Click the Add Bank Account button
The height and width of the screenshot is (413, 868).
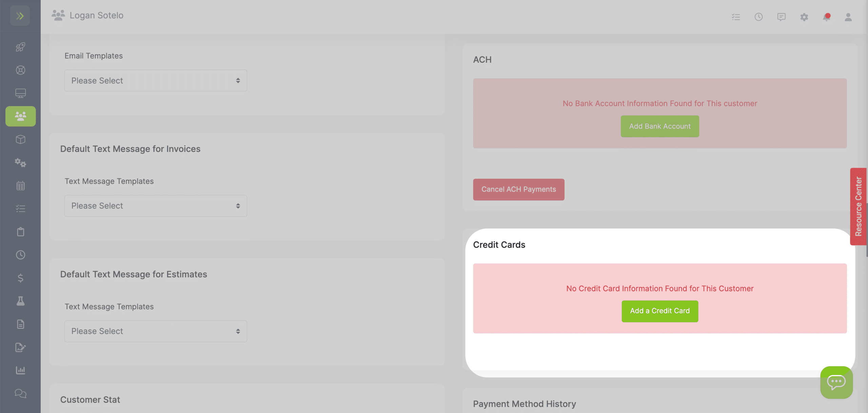coord(660,126)
